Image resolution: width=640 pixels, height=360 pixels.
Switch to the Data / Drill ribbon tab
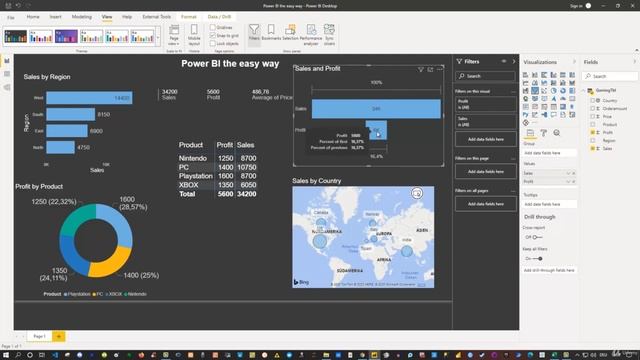pos(219,17)
